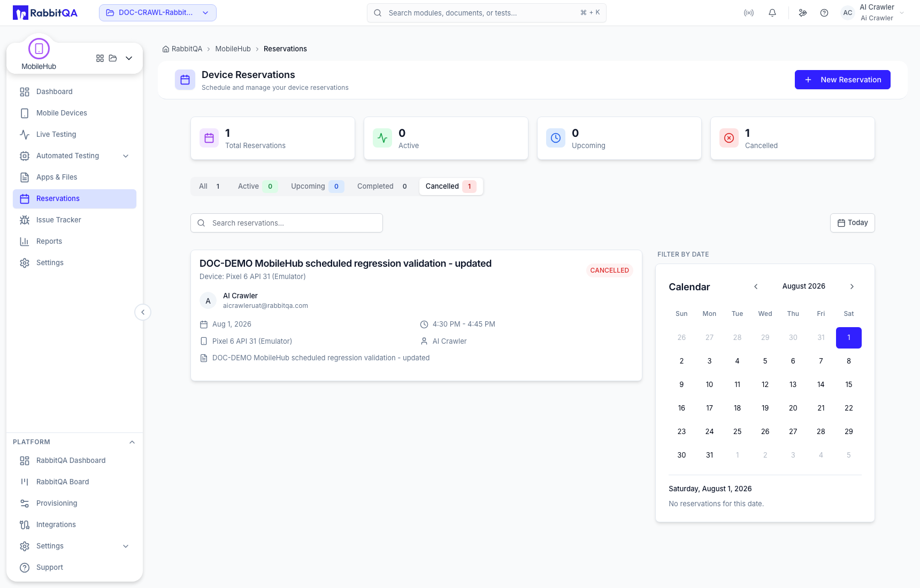Viewport: 920px width, 588px height.
Task: Select August 31 in the calendar
Action: point(710,455)
